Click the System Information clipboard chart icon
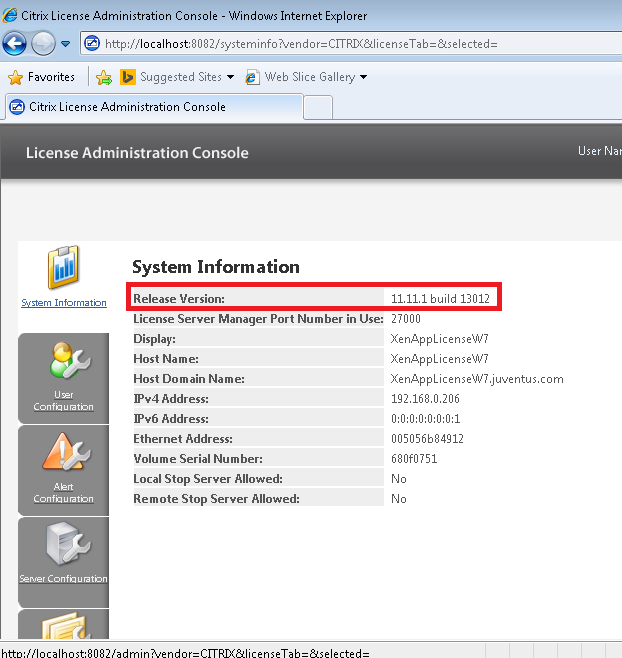This screenshot has width=622, height=658. (x=63, y=268)
